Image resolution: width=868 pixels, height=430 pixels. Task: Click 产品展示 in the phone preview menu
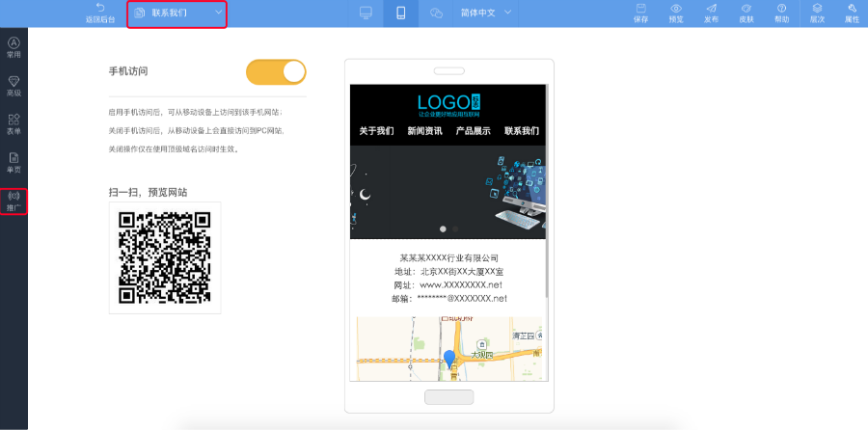point(473,131)
